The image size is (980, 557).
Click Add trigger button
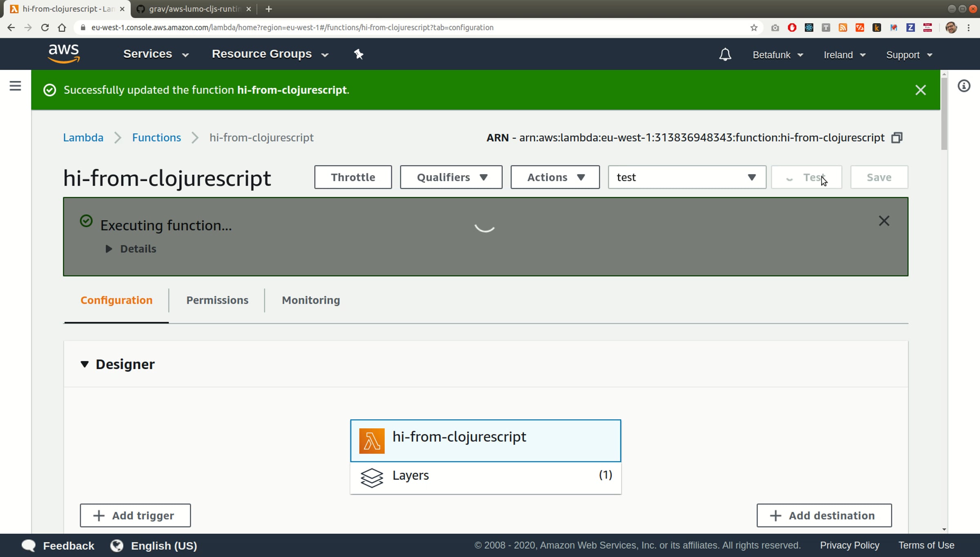coord(136,515)
